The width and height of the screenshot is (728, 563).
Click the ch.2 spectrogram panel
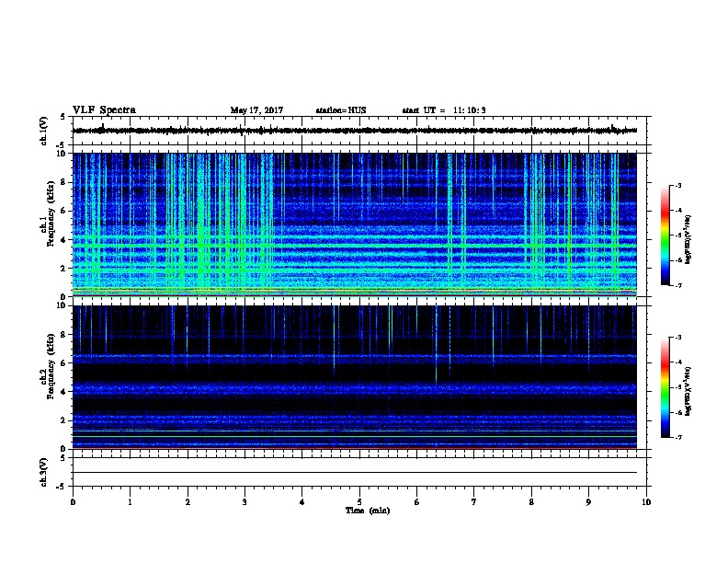(x=355, y=377)
